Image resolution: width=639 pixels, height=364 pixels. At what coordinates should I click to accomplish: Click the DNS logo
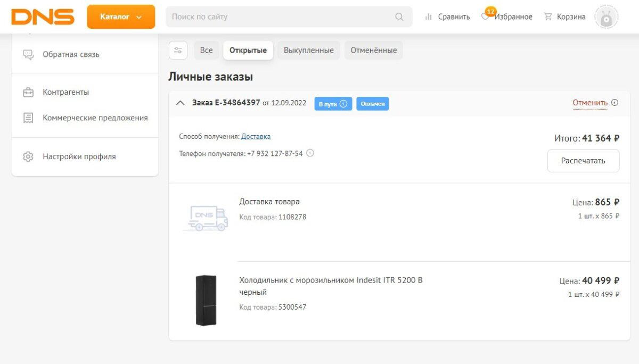pos(43,16)
